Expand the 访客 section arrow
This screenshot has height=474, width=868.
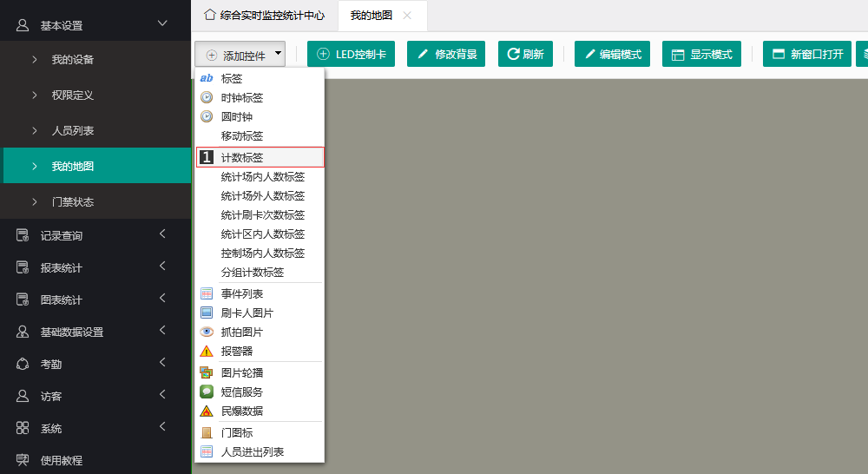162,394
